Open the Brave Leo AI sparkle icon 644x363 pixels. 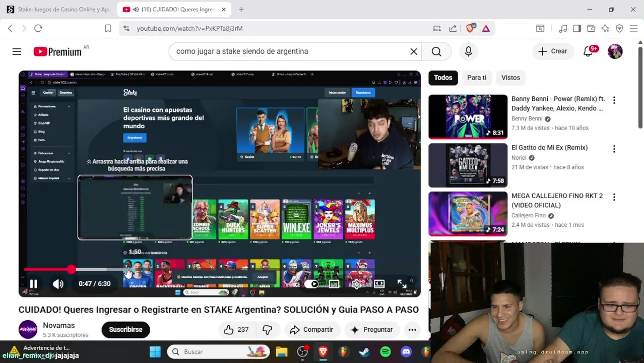coord(605,29)
